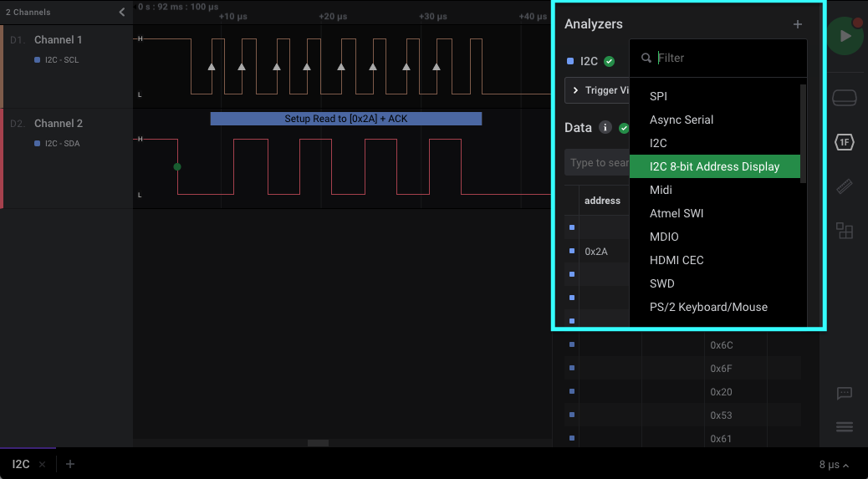This screenshot has height=479, width=868.
Task: Select the SPI analyzer option
Action: 658,96
